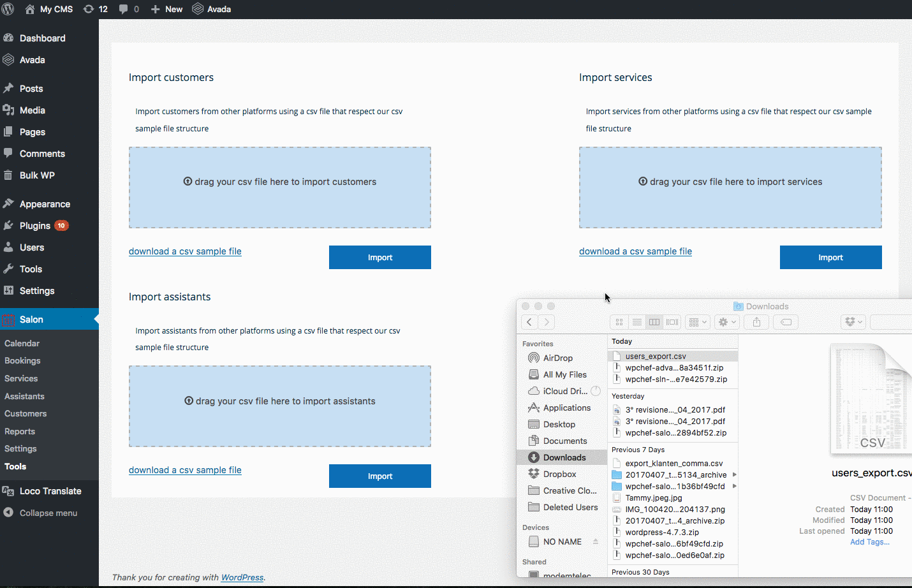Switch Finder to list view

(636, 322)
